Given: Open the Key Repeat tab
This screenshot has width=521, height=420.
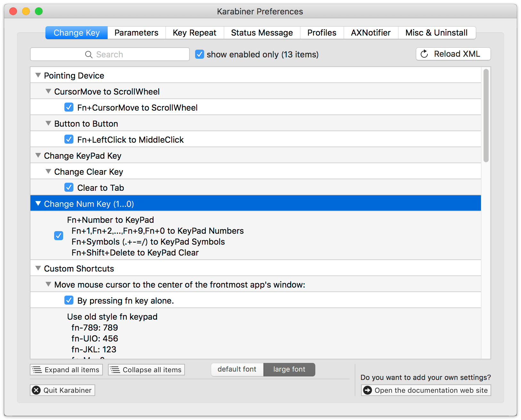Looking at the screenshot, I should [194, 33].
